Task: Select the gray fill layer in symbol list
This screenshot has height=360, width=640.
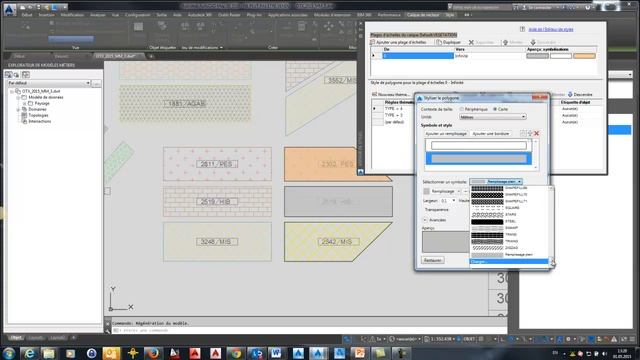Action: 479,158
